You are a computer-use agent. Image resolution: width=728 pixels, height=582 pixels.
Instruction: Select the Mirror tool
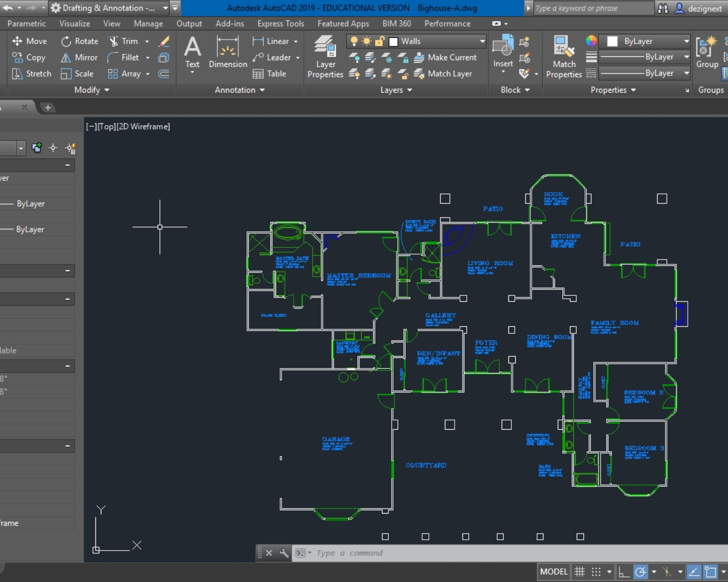79,57
